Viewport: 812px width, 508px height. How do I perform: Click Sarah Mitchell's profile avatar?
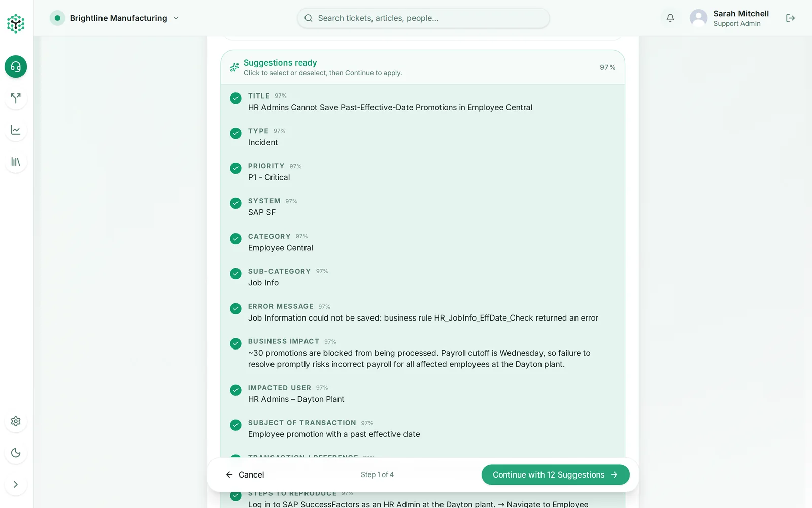point(698,18)
